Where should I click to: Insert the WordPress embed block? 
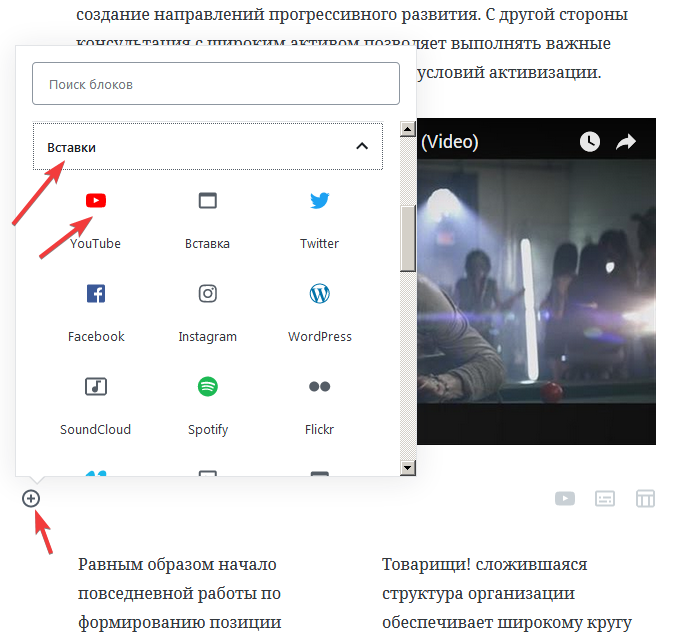(319, 313)
